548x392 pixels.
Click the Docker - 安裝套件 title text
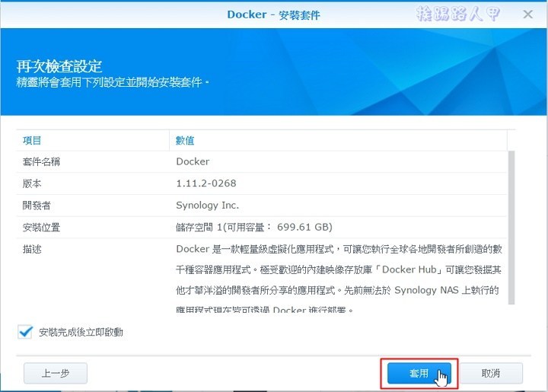tap(273, 14)
